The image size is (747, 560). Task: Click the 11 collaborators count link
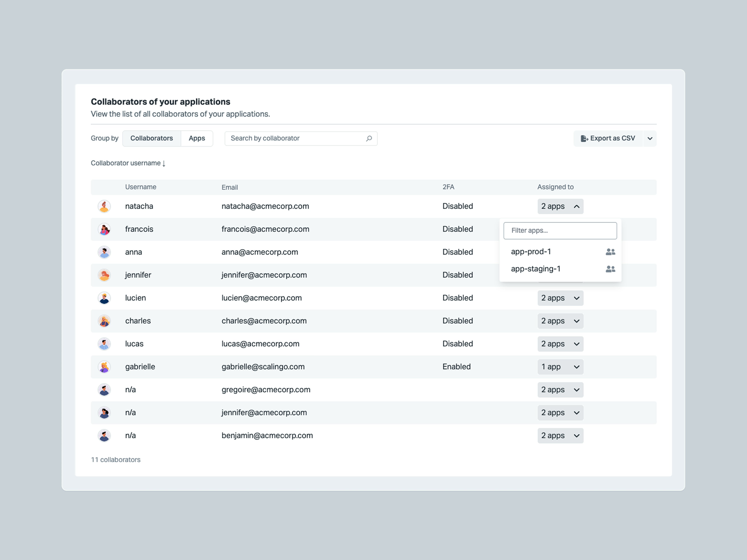116,460
